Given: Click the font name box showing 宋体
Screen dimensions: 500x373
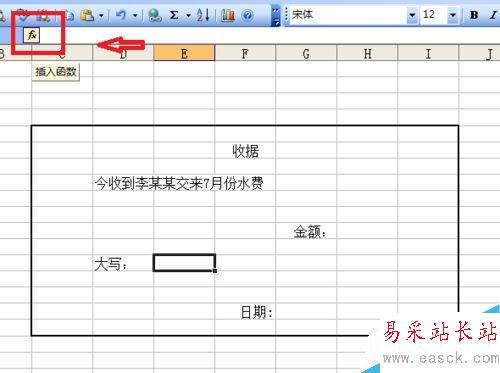Looking at the screenshot, I should (348, 15).
